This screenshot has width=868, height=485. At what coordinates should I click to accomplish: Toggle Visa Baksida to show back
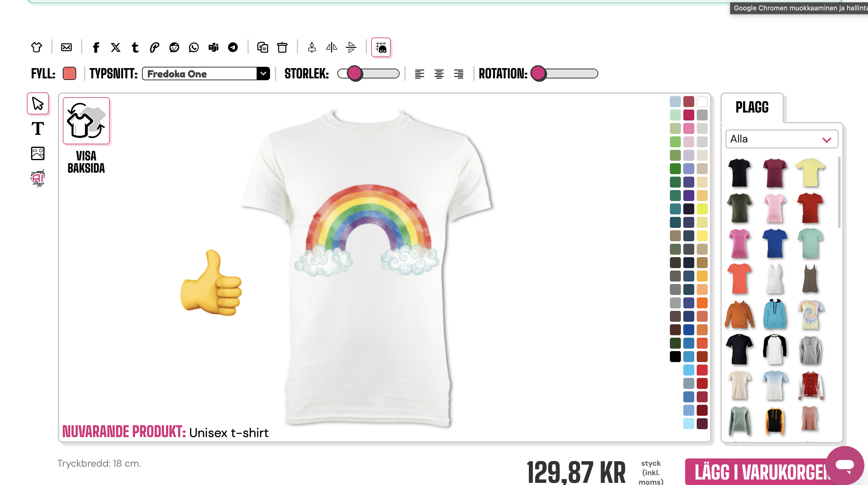(86, 121)
